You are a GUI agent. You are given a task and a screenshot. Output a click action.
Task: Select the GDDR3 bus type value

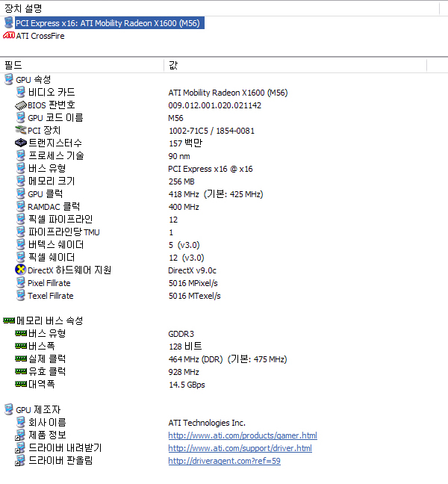coord(181,334)
